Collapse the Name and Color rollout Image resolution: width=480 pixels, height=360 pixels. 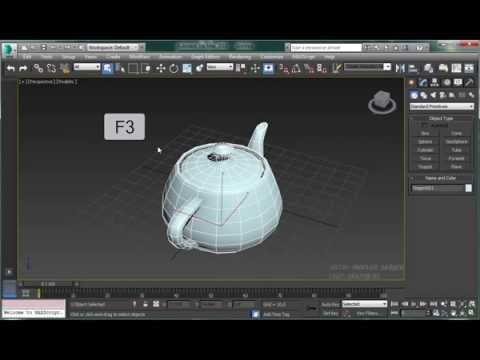tap(441, 178)
